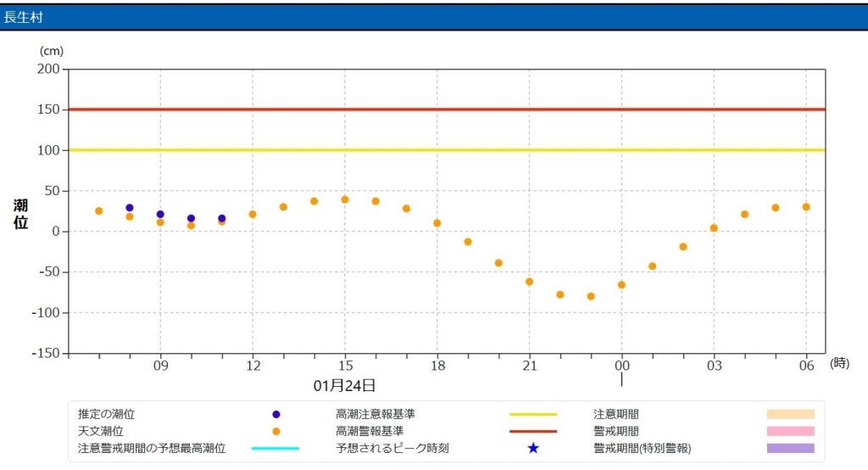Click the -150 y-axis label
This screenshot has height=470, width=868.
(46, 353)
